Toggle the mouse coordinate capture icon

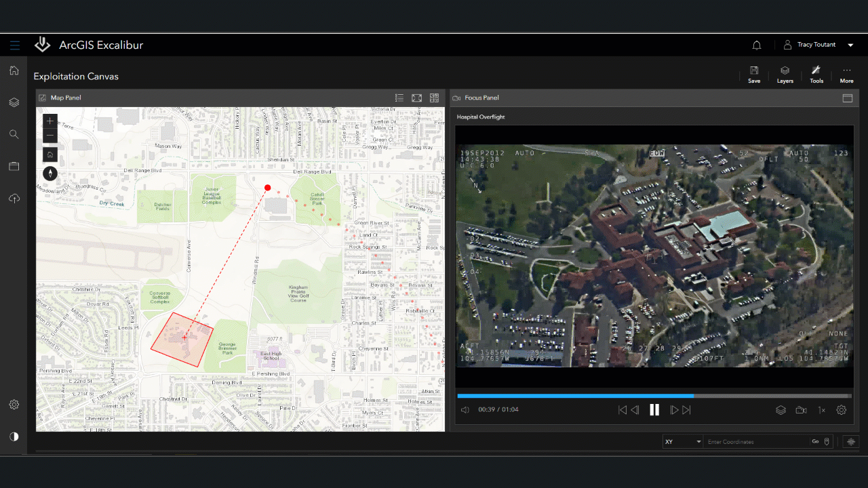point(827,442)
